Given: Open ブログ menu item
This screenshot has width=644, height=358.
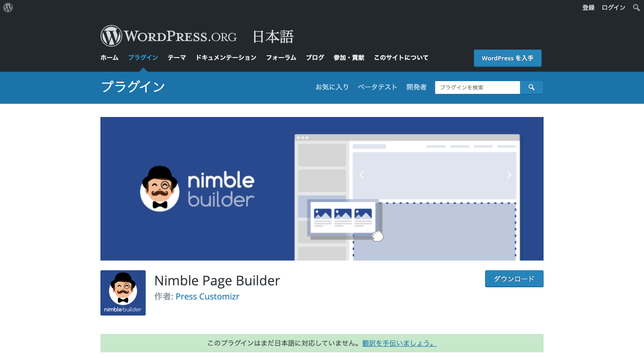Looking at the screenshot, I should point(315,58).
